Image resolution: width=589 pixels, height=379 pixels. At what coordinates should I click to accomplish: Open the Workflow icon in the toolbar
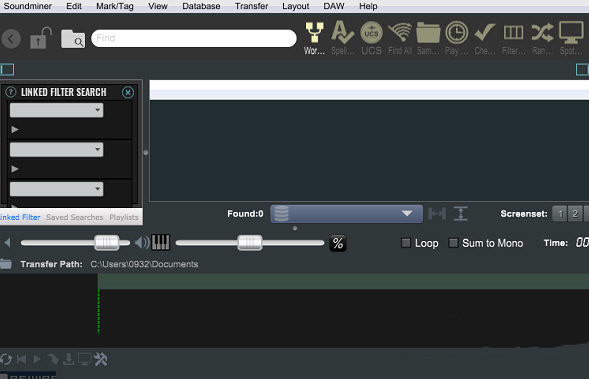coord(314,38)
